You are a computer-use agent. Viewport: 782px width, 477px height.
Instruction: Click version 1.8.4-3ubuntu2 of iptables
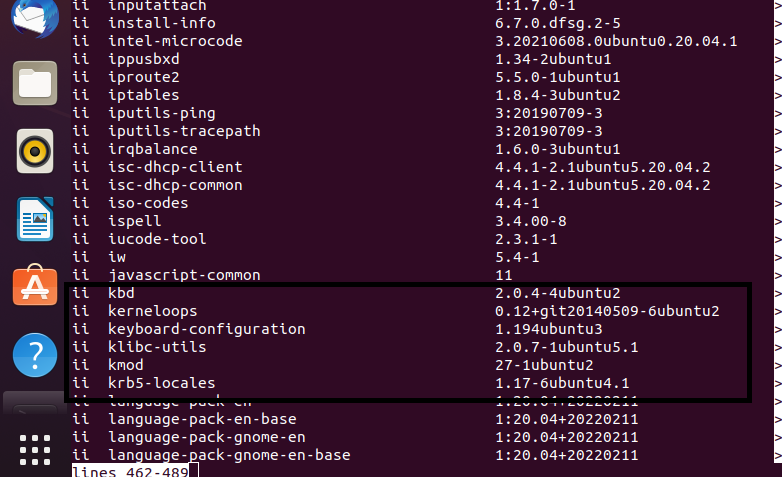(x=558, y=95)
